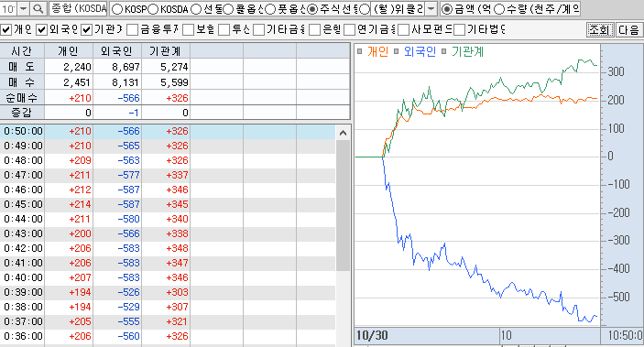Select the 0:50:00 time row
Screen dimensions: 644x347
tap(168, 131)
